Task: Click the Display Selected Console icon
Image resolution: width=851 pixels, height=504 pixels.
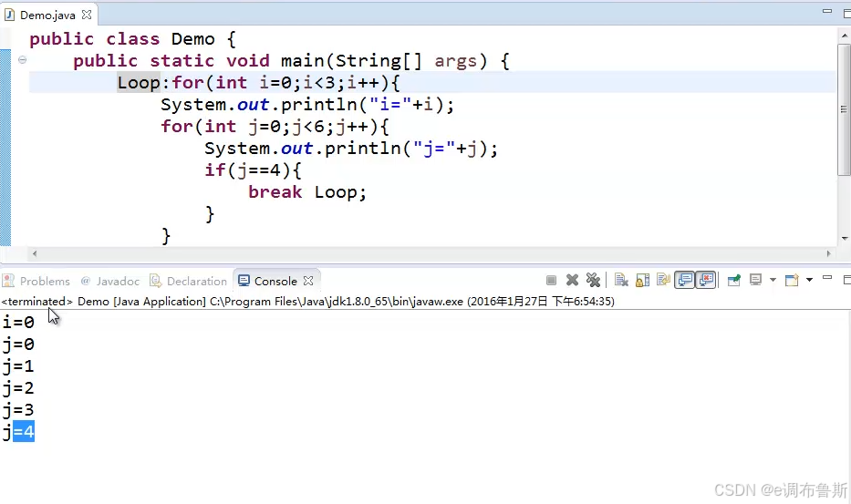Action: tap(755, 281)
